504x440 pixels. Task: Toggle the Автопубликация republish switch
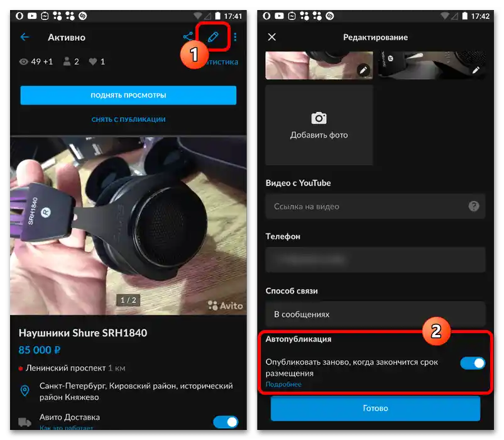tap(473, 363)
